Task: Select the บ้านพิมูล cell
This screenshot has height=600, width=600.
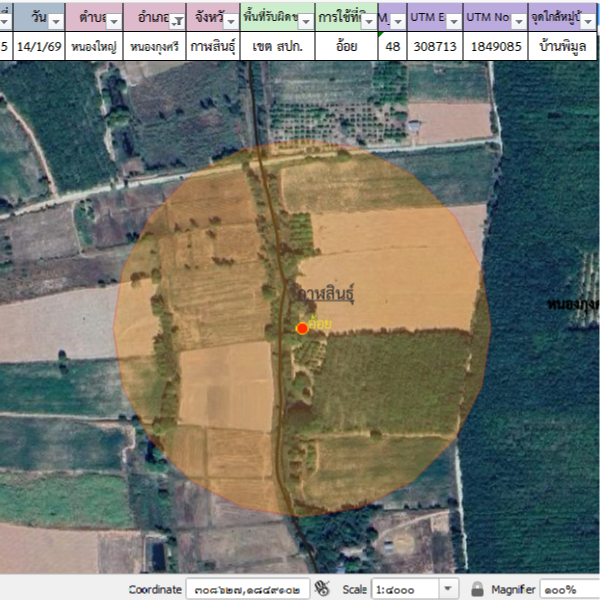Action: pyautogui.click(x=563, y=46)
